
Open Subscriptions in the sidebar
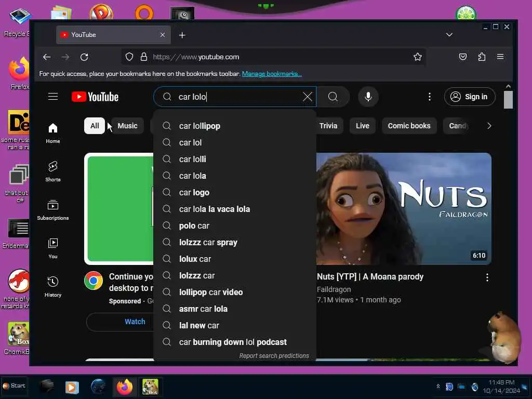[53, 210]
